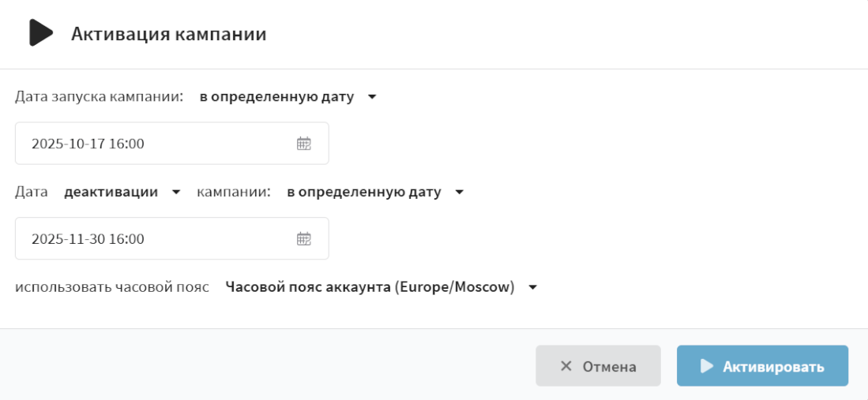Click the 'Активация кампании' dialog title

click(168, 34)
